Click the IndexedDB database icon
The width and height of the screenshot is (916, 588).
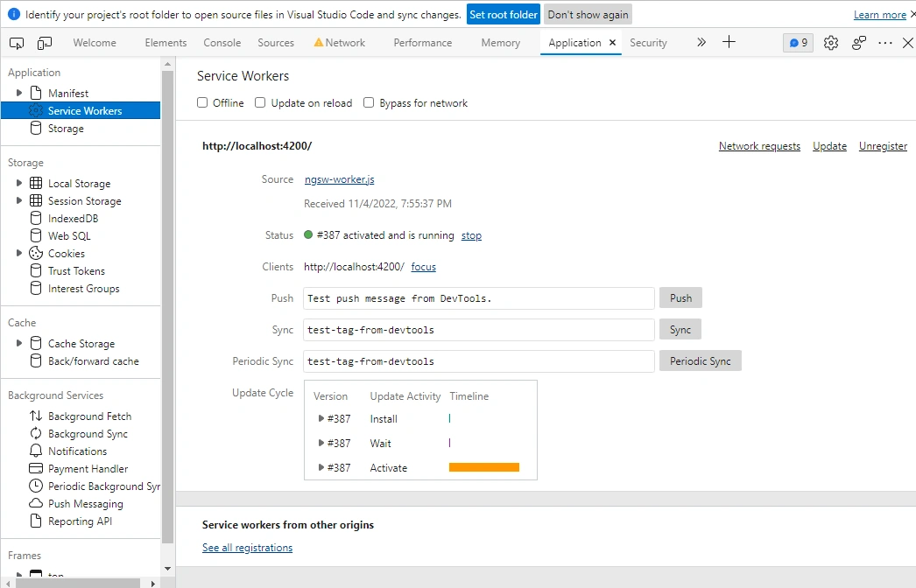(x=36, y=219)
